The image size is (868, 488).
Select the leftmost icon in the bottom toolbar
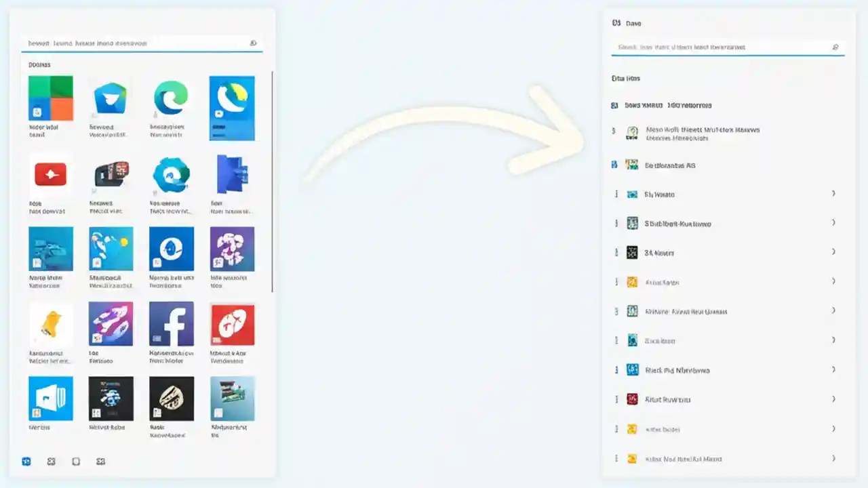tap(26, 462)
